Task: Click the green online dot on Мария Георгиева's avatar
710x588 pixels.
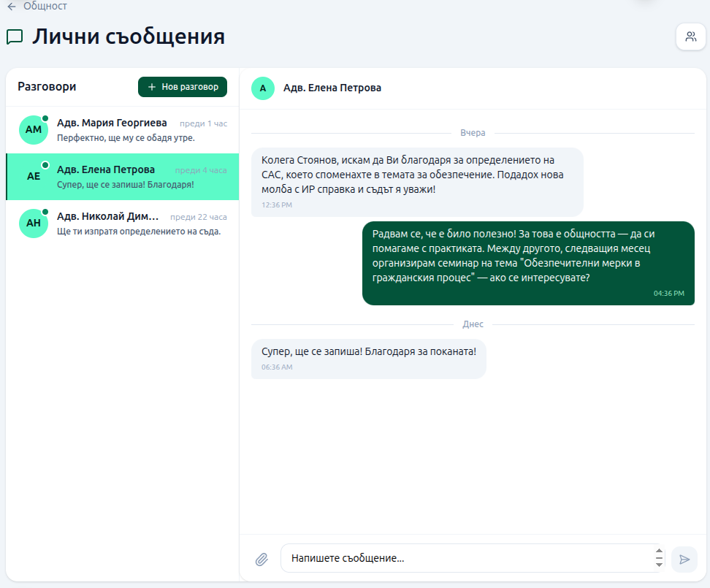Action: 45,118
